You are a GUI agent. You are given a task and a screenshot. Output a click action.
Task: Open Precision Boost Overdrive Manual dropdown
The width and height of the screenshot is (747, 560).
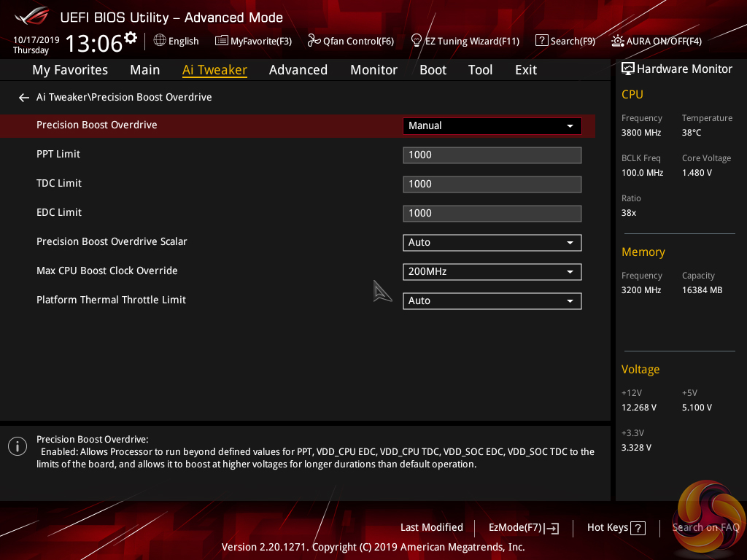[x=492, y=126]
